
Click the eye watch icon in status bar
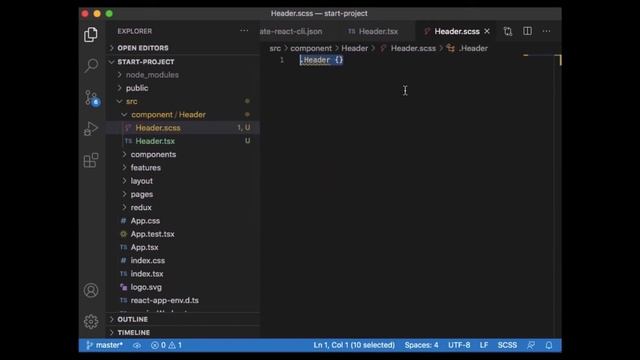137,345
